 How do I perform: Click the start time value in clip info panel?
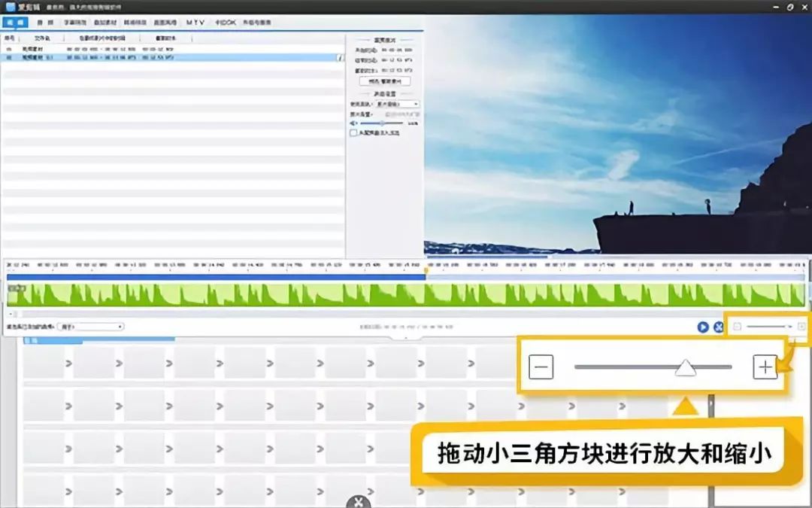397,50
